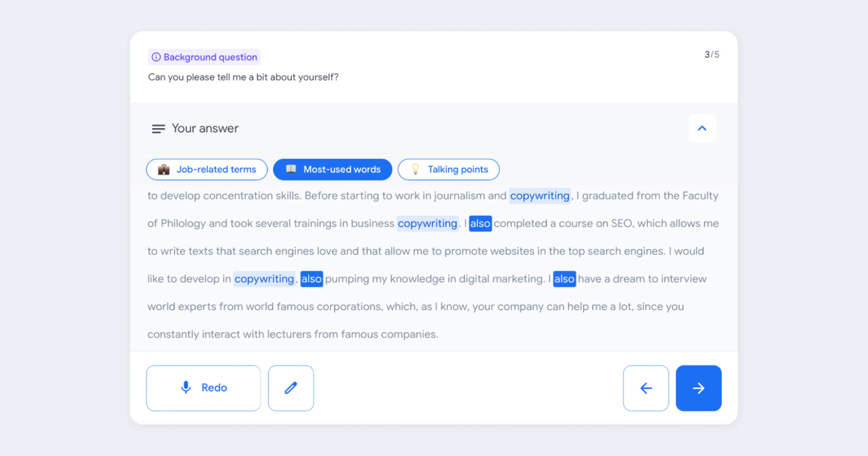This screenshot has height=456, width=868.
Task: Go back with the left arrow
Action: 646,388
